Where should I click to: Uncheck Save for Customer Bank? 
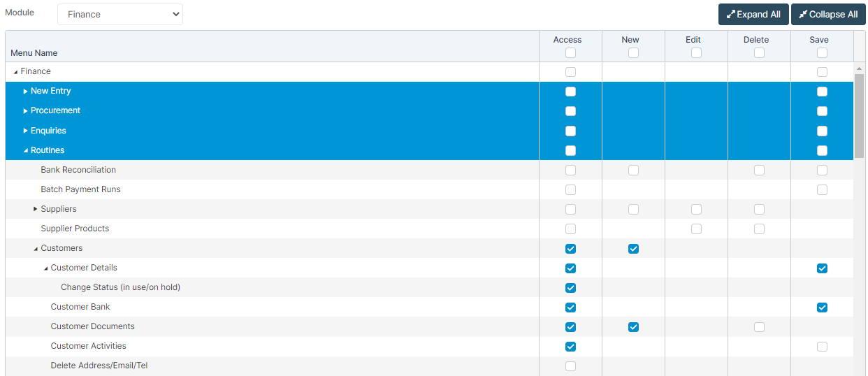coord(822,307)
